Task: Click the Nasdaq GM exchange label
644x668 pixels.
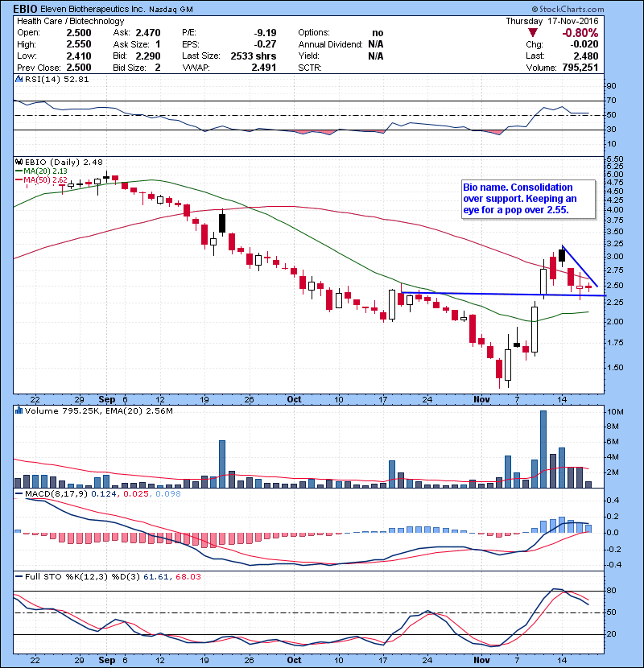Action: (171, 10)
